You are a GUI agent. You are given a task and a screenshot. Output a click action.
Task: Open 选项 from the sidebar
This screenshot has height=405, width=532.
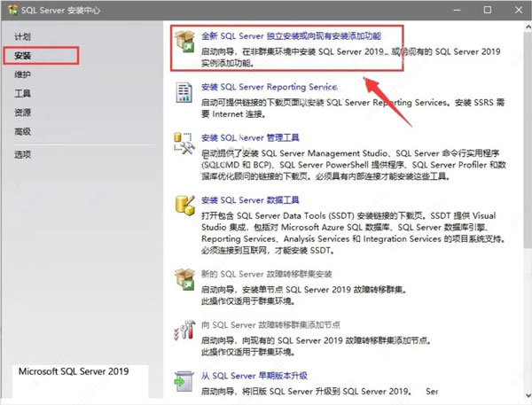[x=24, y=154]
